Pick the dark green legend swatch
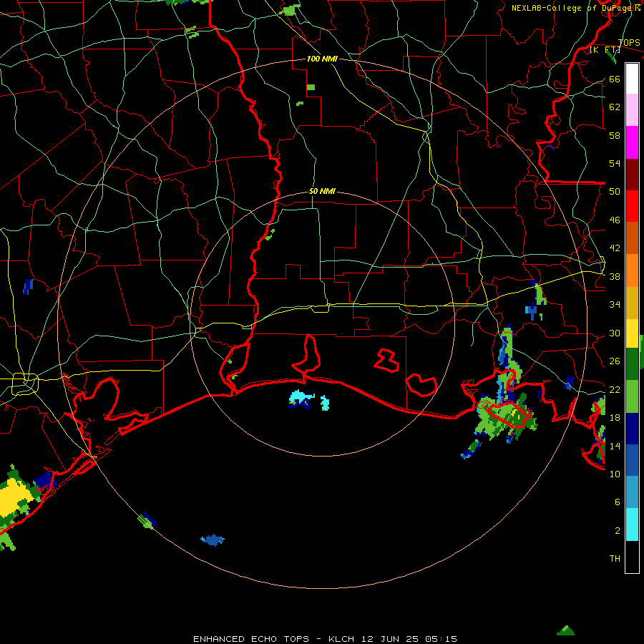Viewport: 644px width, 644px height. (x=632, y=364)
